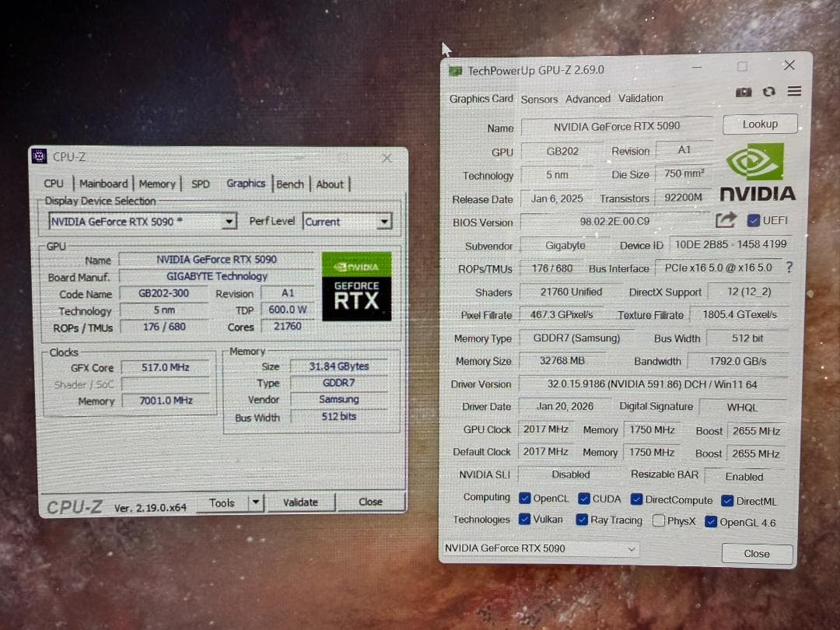Click the CPU-Z memory clock 7001.0 MHz
The image size is (840, 630).
click(x=166, y=401)
